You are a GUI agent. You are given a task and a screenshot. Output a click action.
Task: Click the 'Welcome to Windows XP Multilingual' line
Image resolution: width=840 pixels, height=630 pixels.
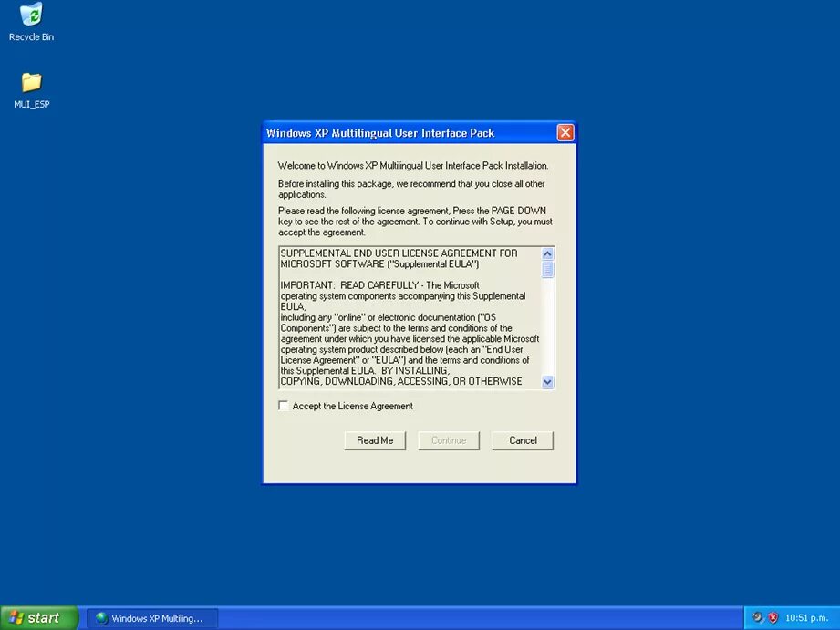click(x=413, y=166)
